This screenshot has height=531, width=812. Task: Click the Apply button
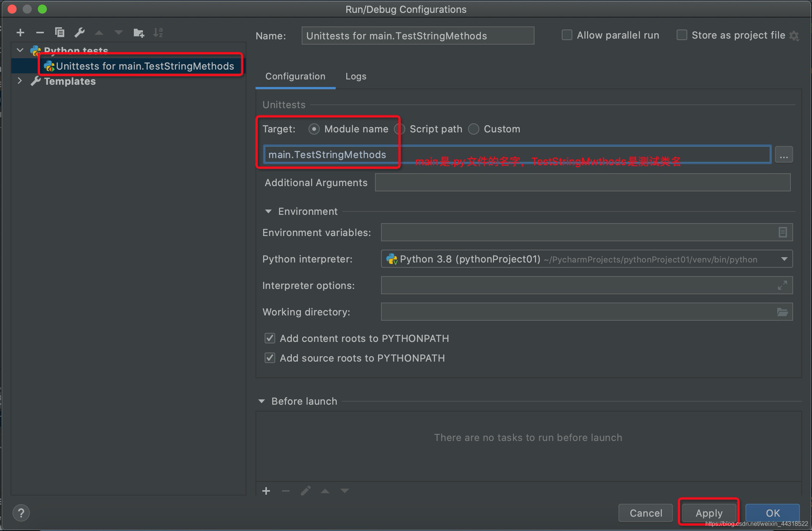[x=708, y=513]
